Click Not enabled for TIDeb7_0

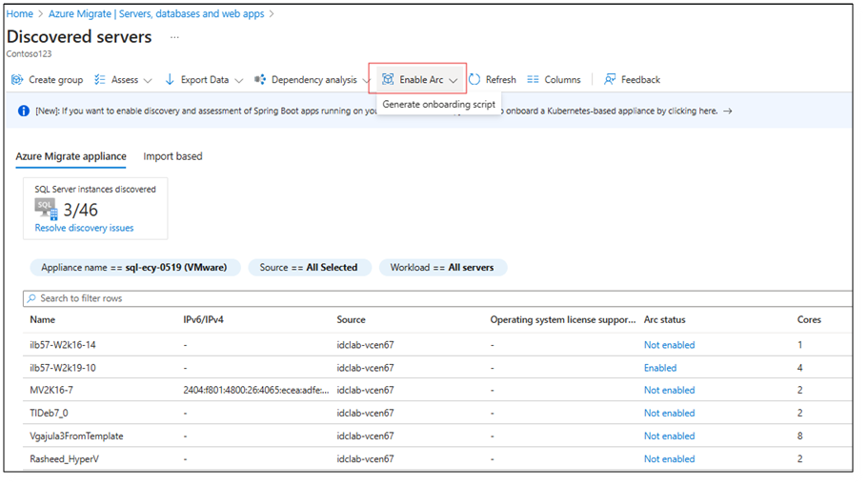tap(669, 414)
